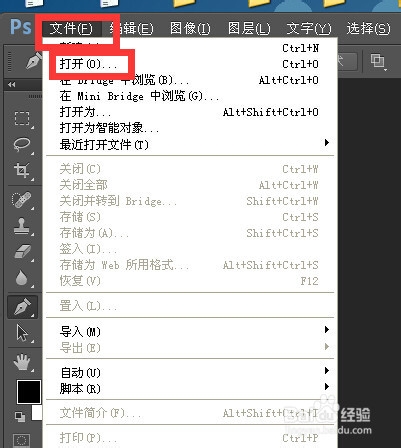Select the Crop tool
Screen dimensions: 401x448
(22, 170)
